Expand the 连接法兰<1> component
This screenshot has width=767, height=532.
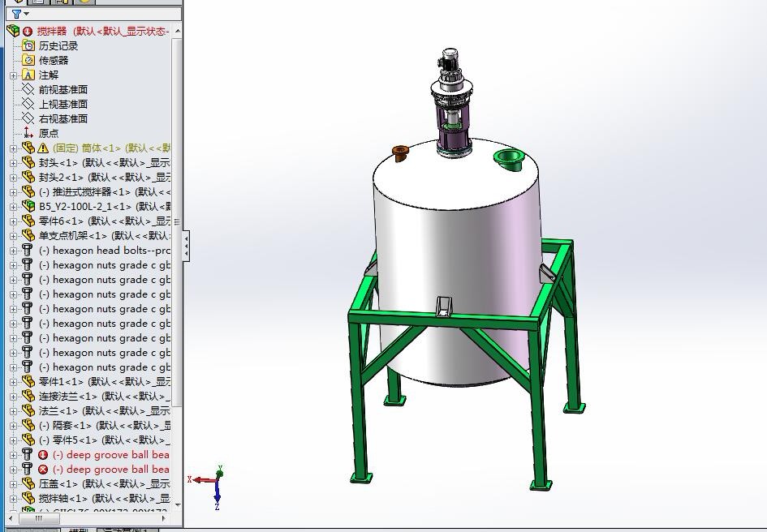pyautogui.click(x=13, y=397)
